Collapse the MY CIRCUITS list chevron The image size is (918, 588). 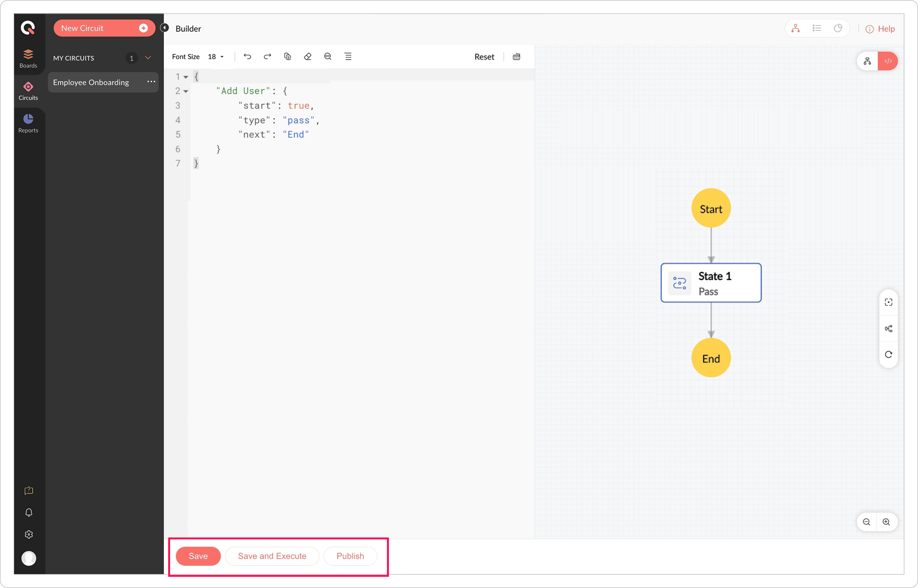tap(148, 58)
